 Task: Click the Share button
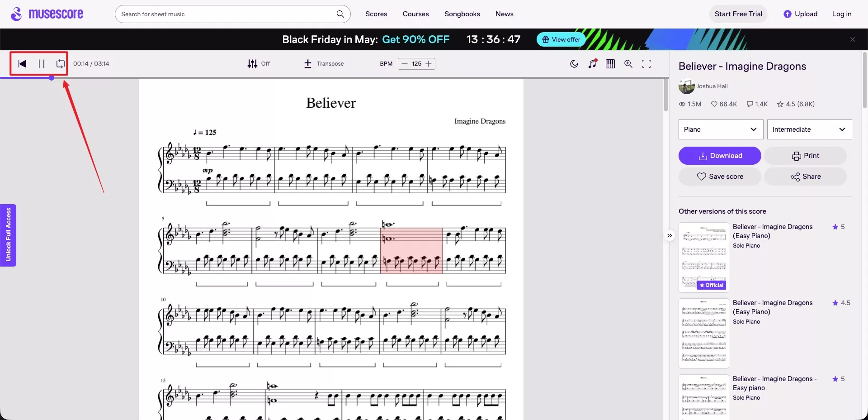(805, 177)
